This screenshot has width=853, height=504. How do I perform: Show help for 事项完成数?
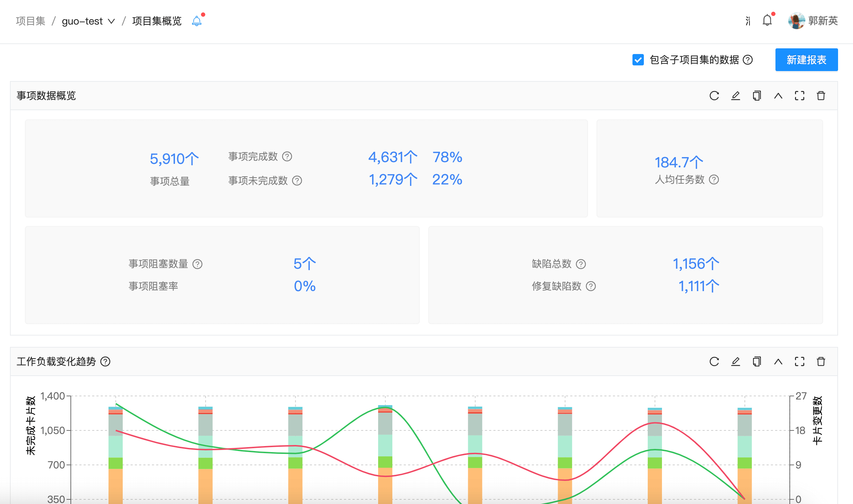tap(287, 156)
